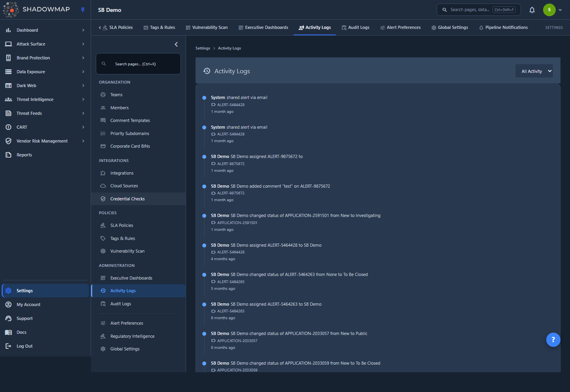This screenshot has height=392, width=570.
Task: Click the Data Exposure icon
Action: tap(8, 72)
